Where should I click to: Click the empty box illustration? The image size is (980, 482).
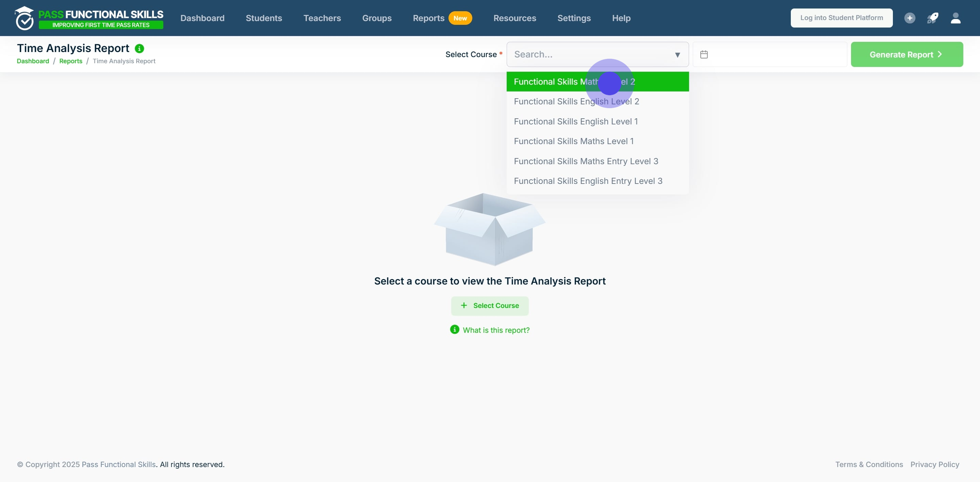[490, 229]
